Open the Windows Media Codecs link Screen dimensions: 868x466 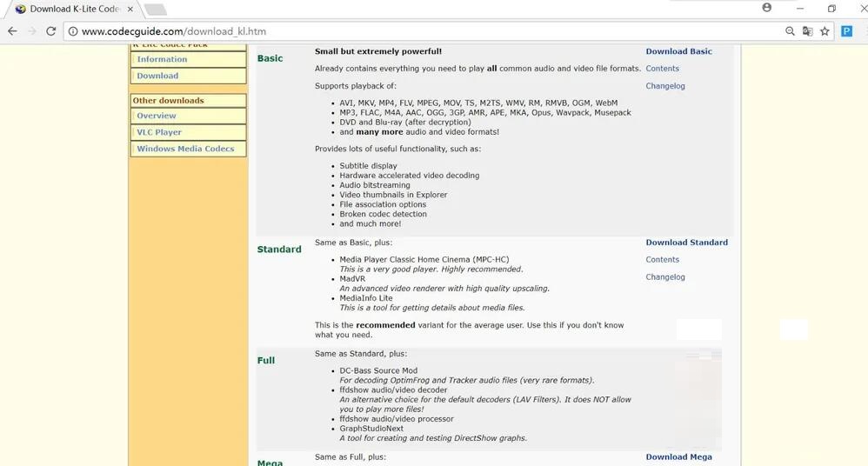[185, 149]
